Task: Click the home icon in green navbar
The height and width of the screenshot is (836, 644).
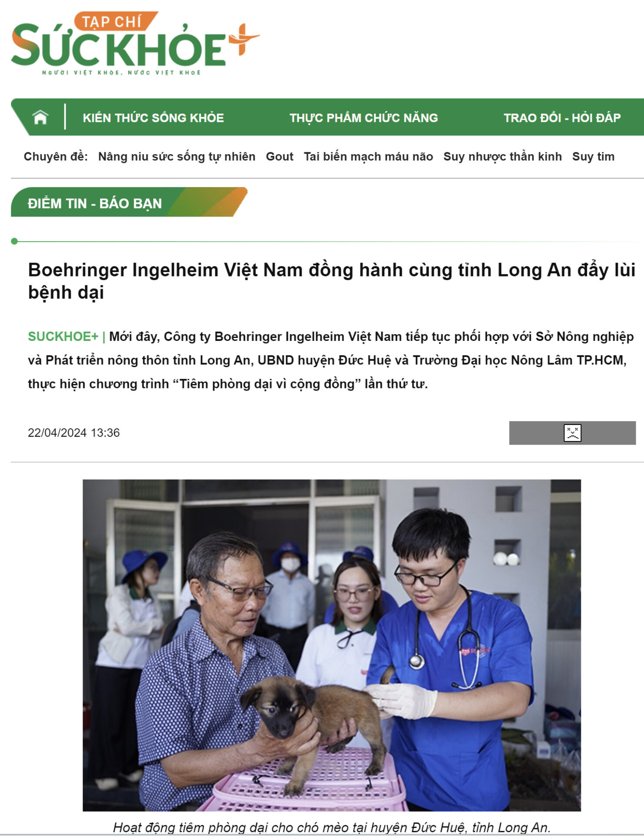Action: click(40, 117)
